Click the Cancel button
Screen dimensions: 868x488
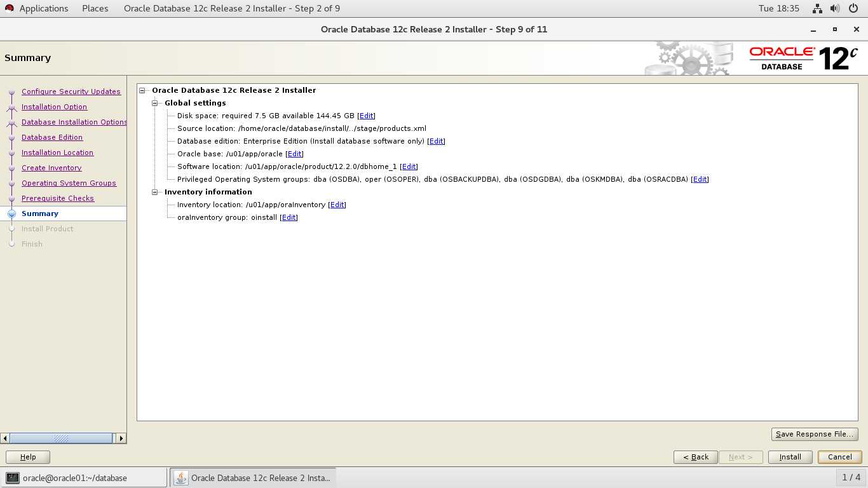pyautogui.click(x=839, y=457)
